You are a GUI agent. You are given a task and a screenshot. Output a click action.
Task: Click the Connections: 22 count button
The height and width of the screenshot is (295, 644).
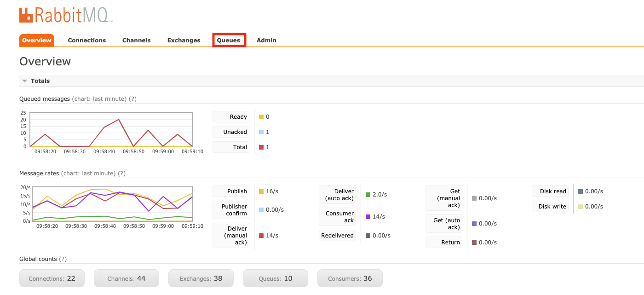pyautogui.click(x=52, y=278)
